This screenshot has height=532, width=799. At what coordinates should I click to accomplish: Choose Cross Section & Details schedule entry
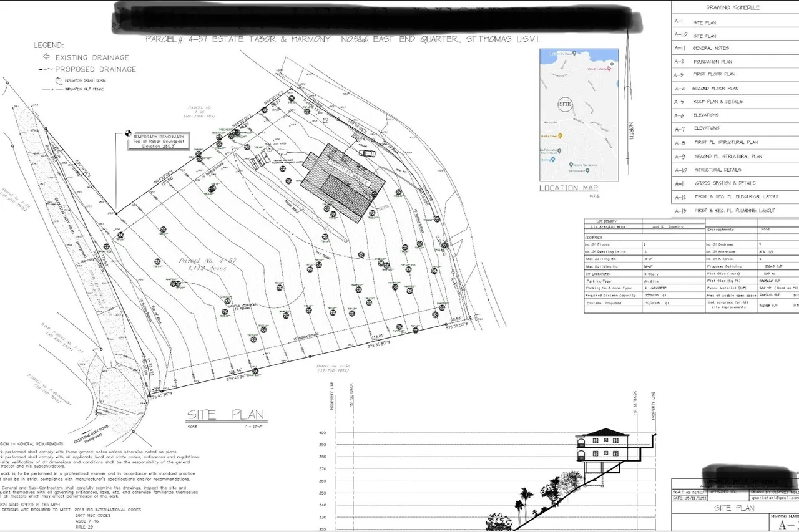[724, 183]
